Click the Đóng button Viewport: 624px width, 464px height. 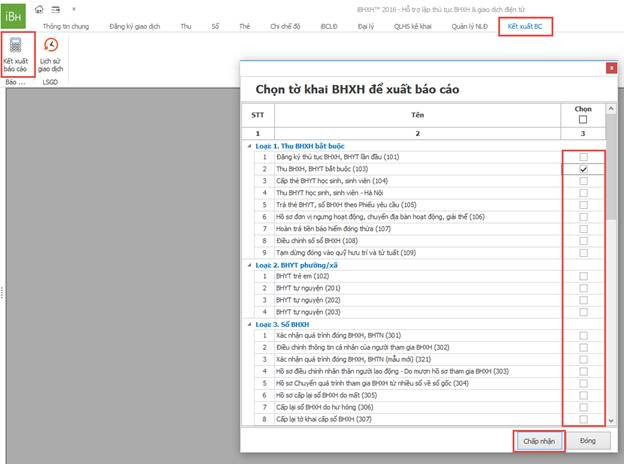(x=587, y=441)
